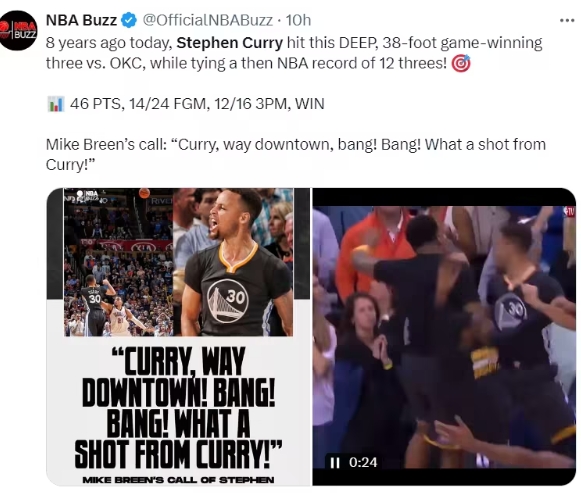Open the celebration video thumbnail
The width and height of the screenshot is (581, 493).
(444, 337)
